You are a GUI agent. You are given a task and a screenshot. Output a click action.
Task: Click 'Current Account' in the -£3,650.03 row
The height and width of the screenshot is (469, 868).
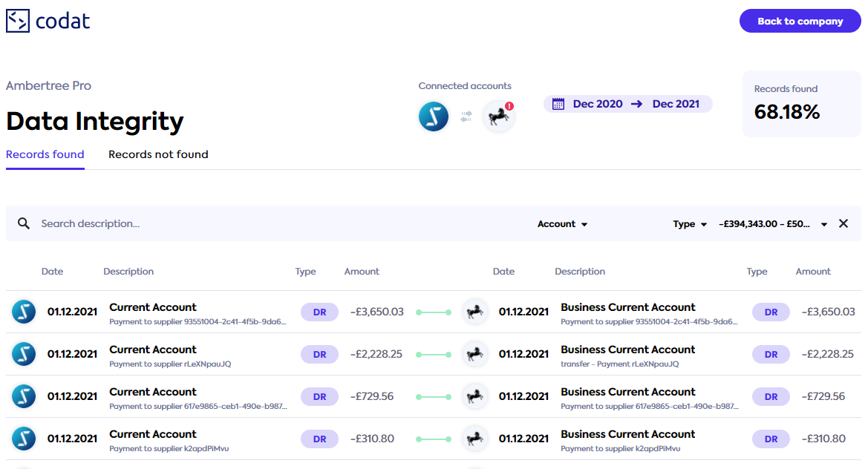click(x=153, y=307)
